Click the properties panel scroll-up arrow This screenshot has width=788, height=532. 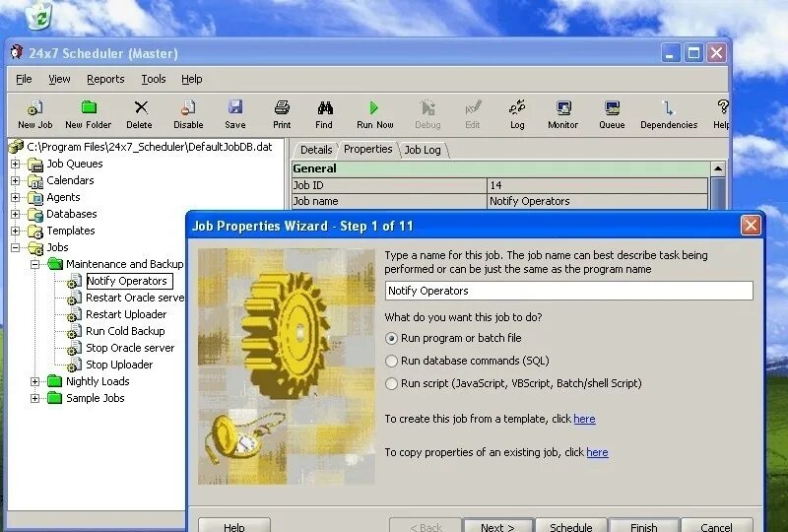tap(718, 168)
